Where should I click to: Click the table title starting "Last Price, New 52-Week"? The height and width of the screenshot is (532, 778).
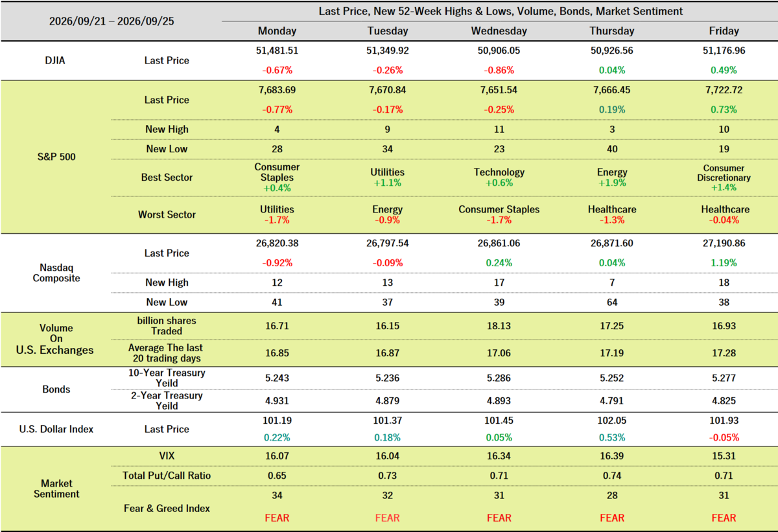tap(501, 12)
